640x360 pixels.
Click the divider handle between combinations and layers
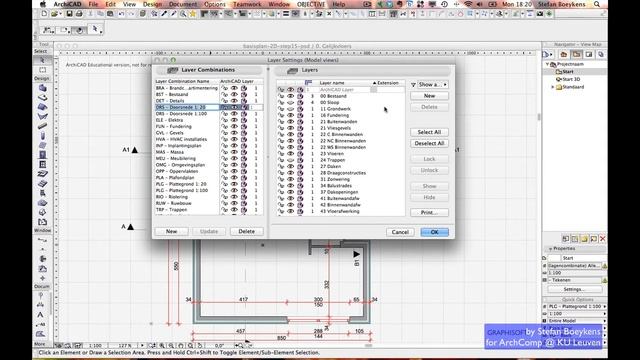(269, 156)
